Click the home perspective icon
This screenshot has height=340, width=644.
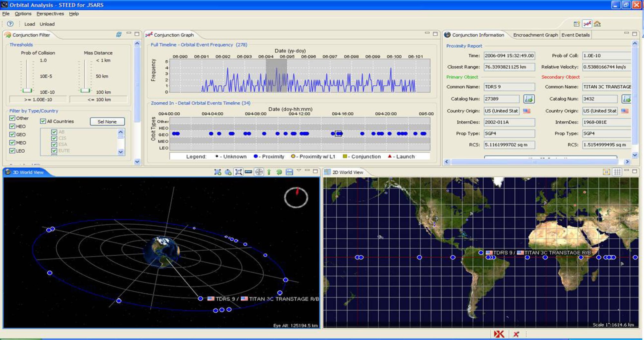click(597, 24)
